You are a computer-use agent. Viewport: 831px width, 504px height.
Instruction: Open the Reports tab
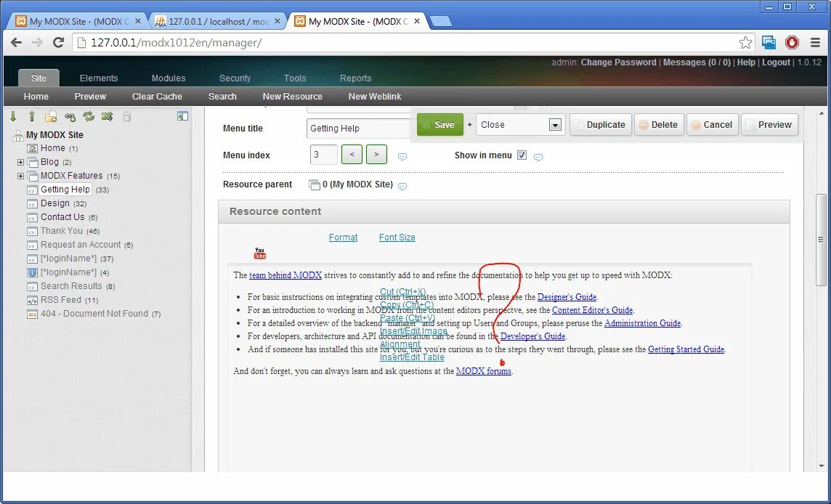point(356,78)
